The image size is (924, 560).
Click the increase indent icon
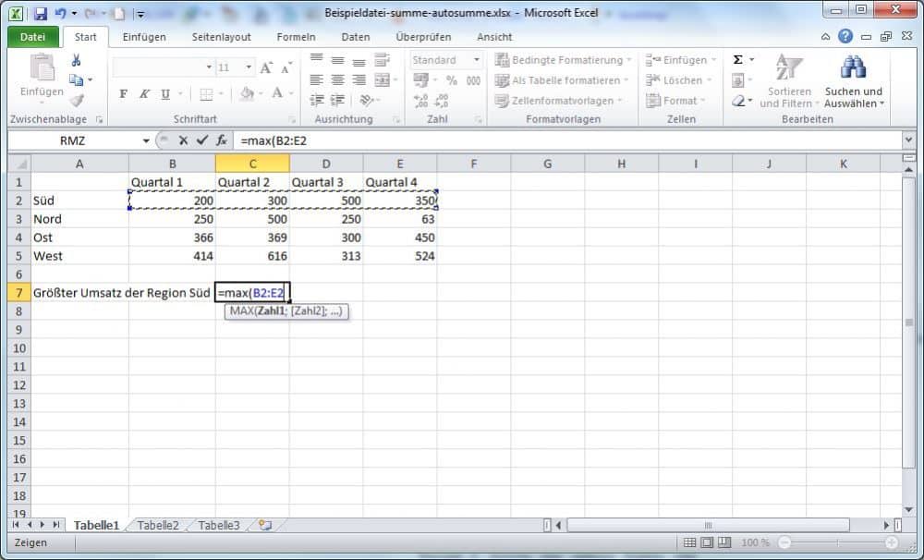pos(337,100)
